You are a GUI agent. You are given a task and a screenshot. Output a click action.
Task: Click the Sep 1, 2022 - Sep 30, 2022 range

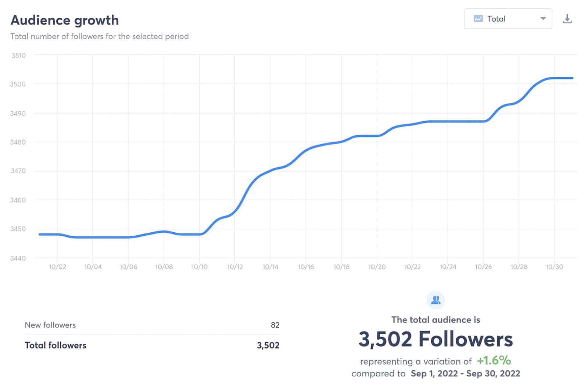[x=465, y=374]
